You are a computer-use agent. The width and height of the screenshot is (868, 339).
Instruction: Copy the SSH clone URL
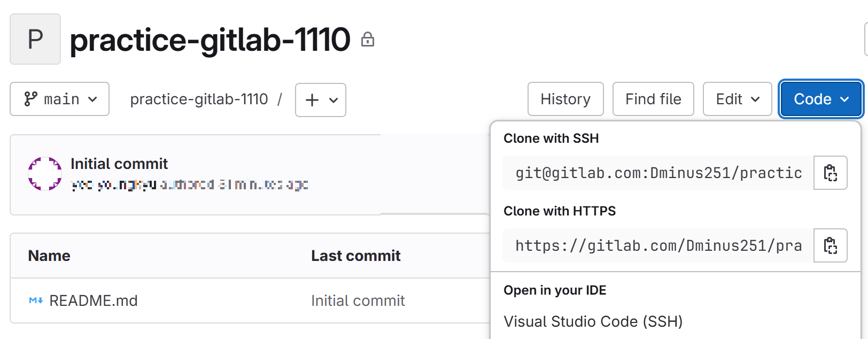tap(830, 173)
